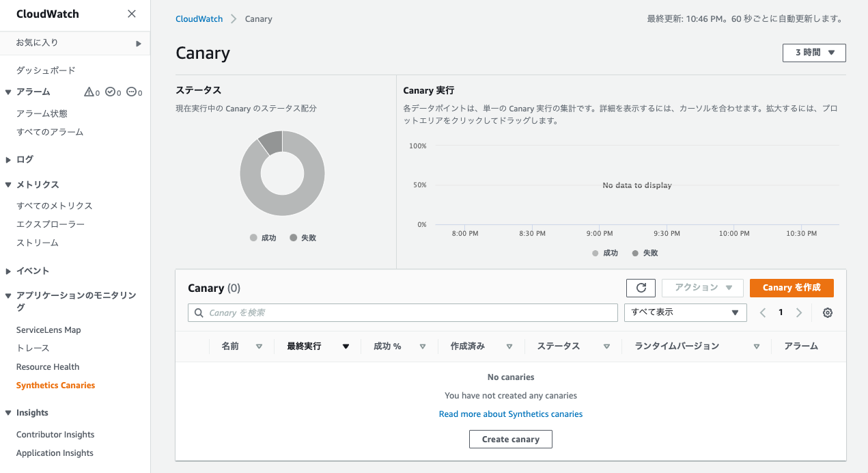Collapse the アラーム section
The height and width of the screenshot is (473, 868).
pyautogui.click(x=8, y=92)
